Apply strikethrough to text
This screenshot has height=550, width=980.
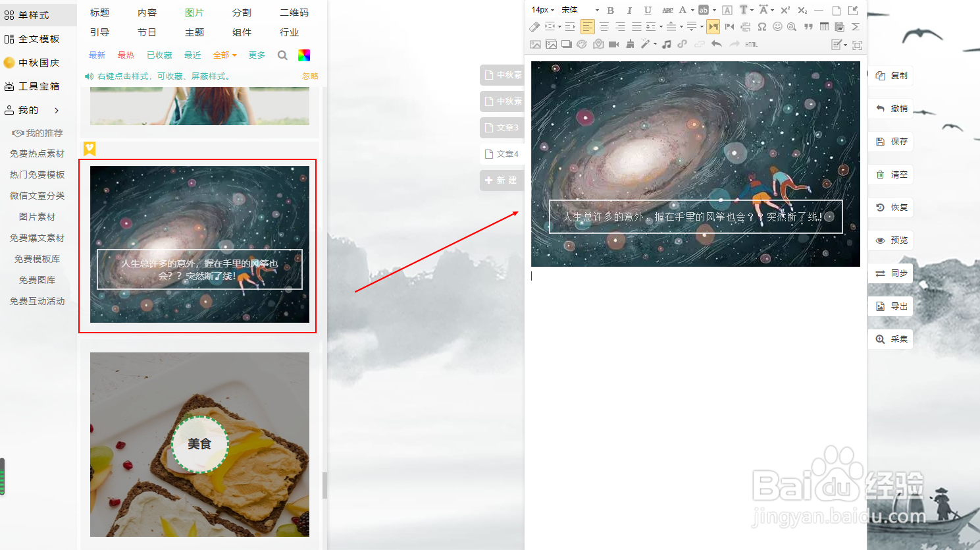click(667, 10)
